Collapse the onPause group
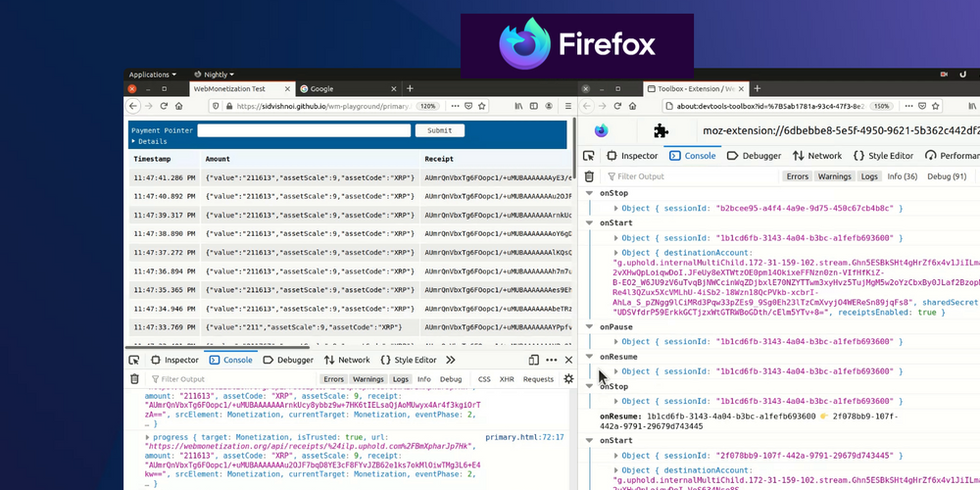 (x=589, y=327)
